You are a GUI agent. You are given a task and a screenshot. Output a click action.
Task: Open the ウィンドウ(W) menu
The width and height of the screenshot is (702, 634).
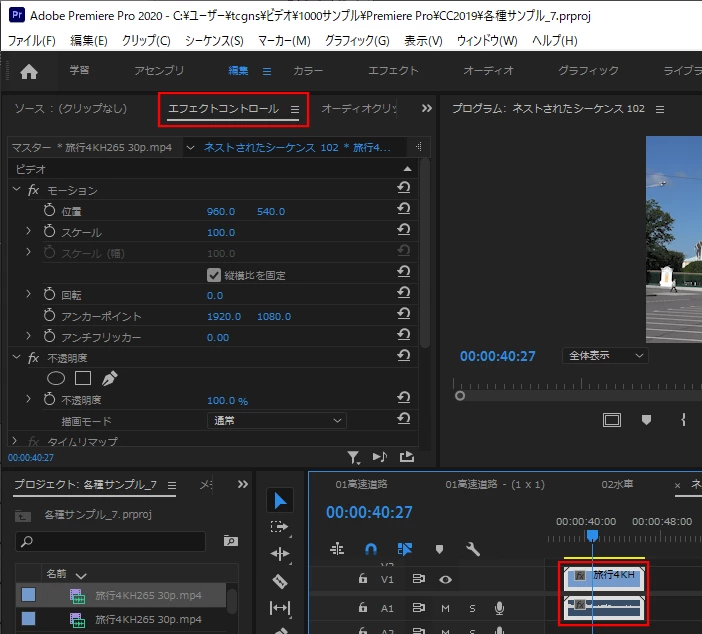tap(487, 41)
